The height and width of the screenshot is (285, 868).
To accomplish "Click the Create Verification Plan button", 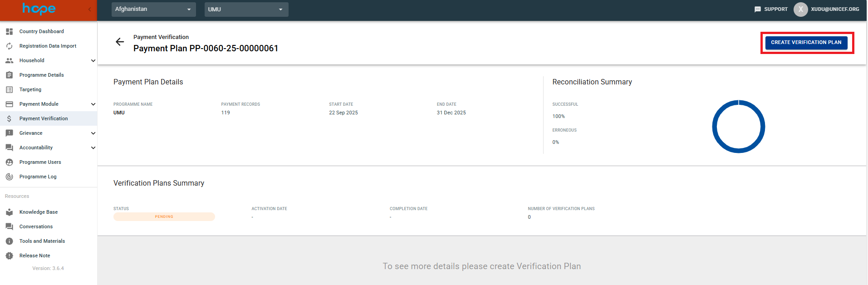I will [x=806, y=42].
